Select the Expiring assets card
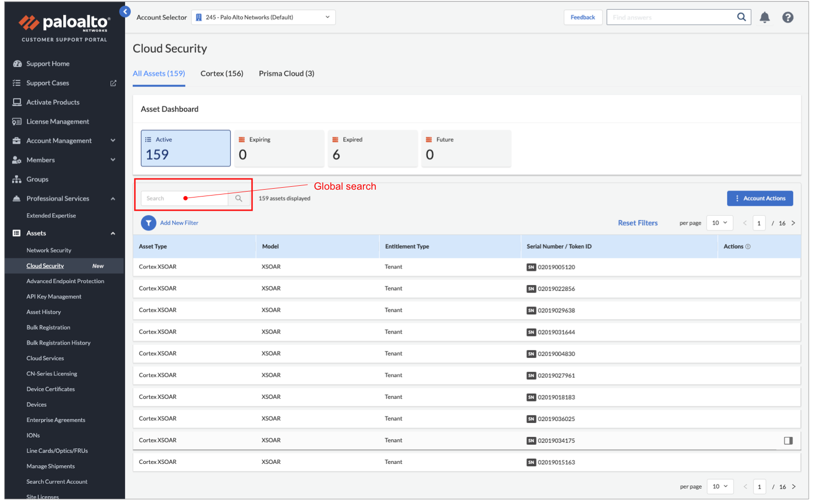This screenshot has width=815, height=504. [279, 148]
